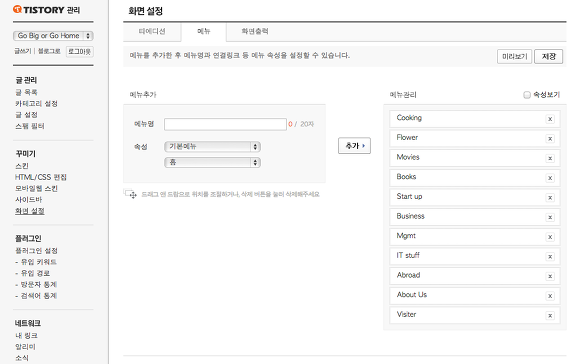Click the 추가 add button
This screenshot has width=580, height=364.
click(x=354, y=146)
